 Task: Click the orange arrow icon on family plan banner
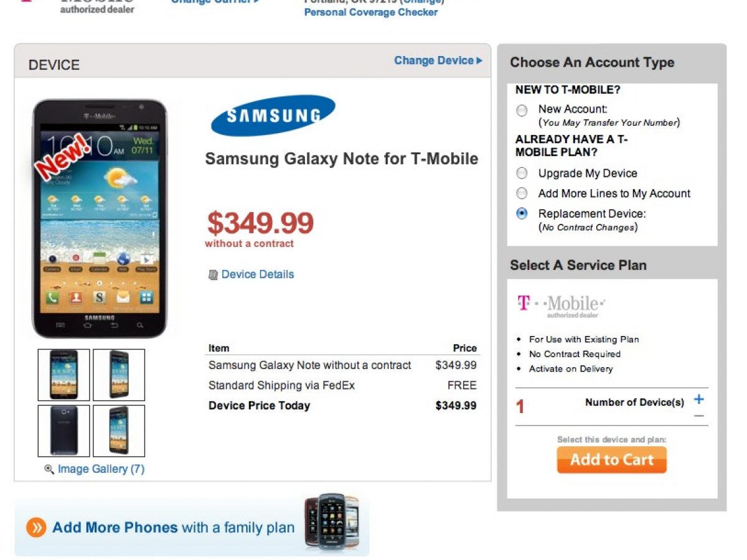click(36, 528)
